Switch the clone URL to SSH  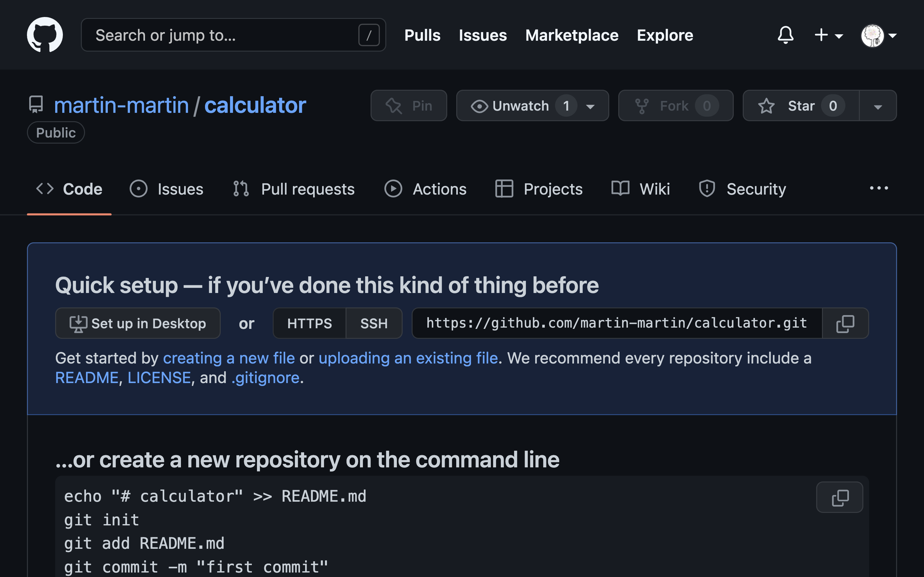point(373,323)
